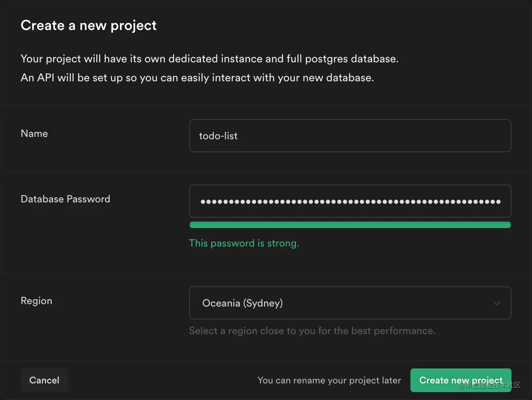Click the Name field label
This screenshot has height=400, width=532.
[x=34, y=133]
